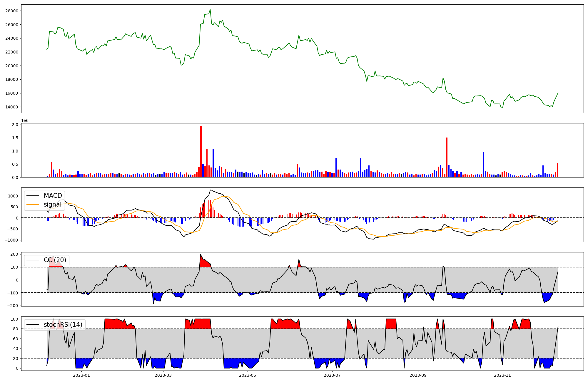Viewport: 588px width, 382px height.
Task: Click the black MACD line swatch in legend
Action: point(33,196)
